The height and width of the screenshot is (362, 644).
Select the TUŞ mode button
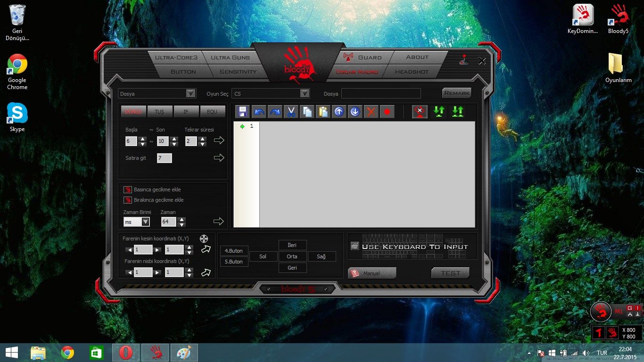pos(160,112)
